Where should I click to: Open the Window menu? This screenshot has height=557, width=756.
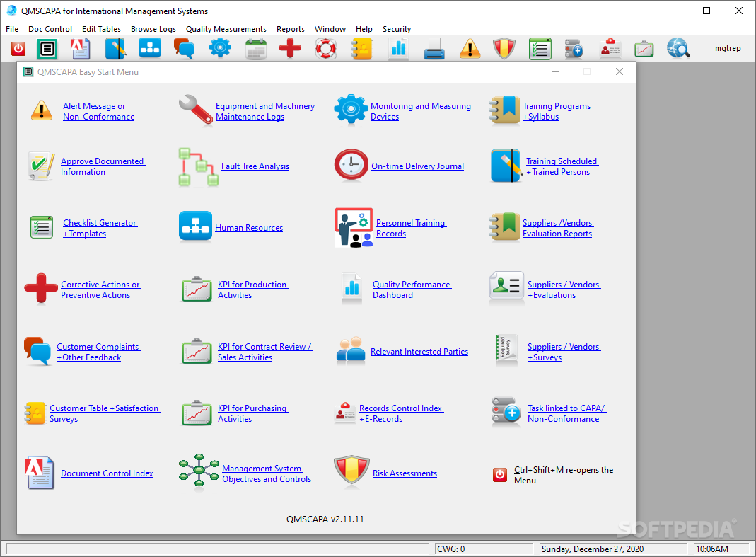[330, 29]
